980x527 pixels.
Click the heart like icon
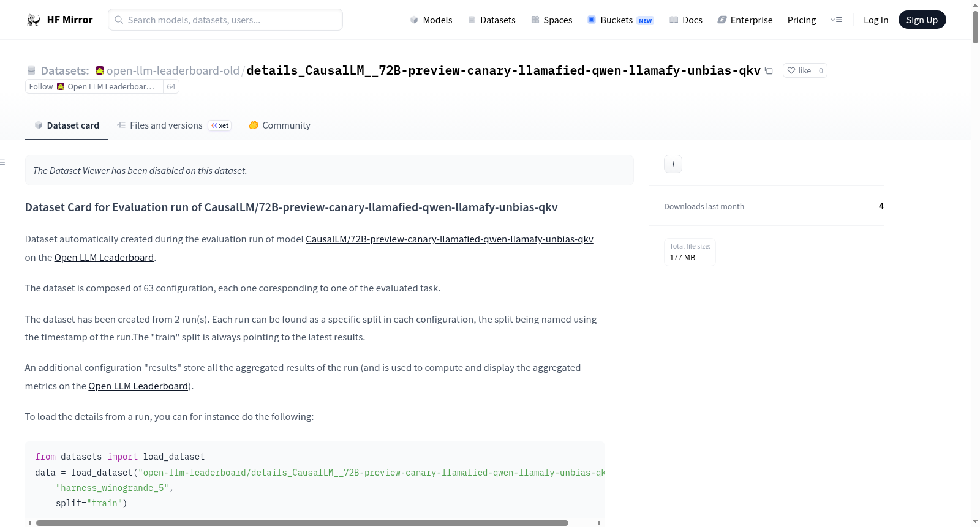point(791,70)
